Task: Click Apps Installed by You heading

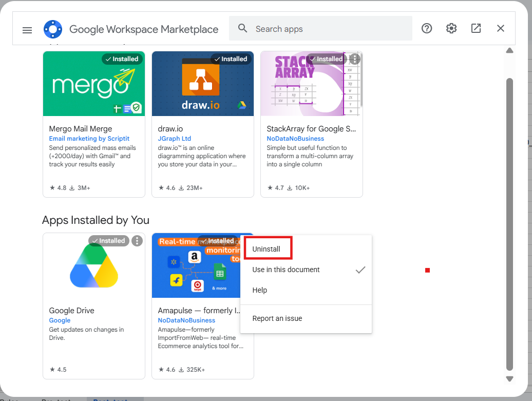Action: click(x=96, y=220)
